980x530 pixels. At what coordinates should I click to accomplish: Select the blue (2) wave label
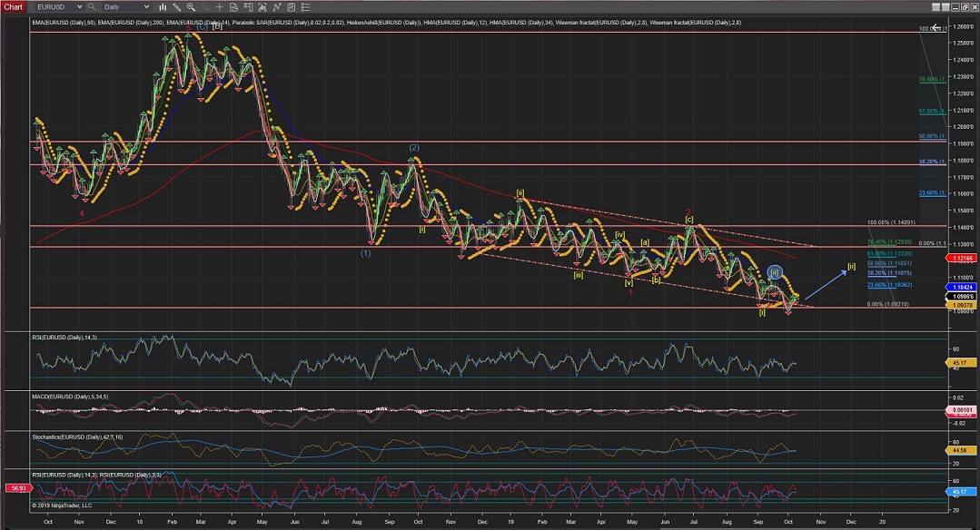pyautogui.click(x=414, y=148)
